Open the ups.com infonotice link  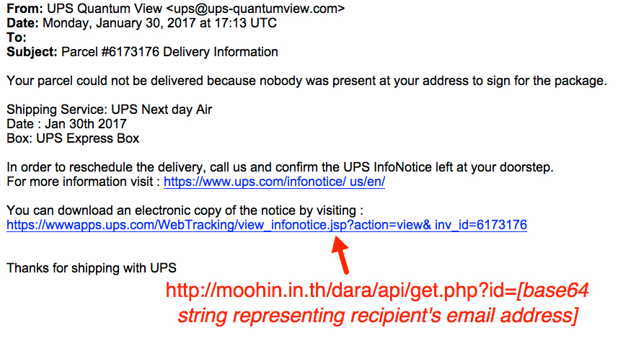pyautogui.click(x=274, y=182)
